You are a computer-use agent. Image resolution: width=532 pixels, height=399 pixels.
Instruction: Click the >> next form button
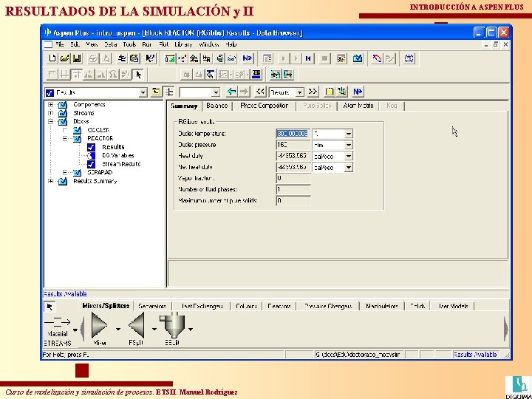(x=313, y=92)
